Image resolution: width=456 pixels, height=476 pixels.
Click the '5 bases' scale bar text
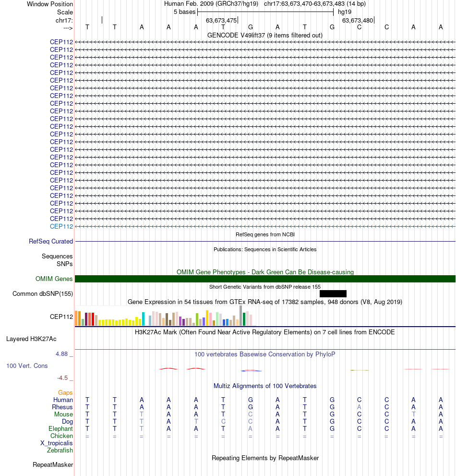pyautogui.click(x=184, y=12)
